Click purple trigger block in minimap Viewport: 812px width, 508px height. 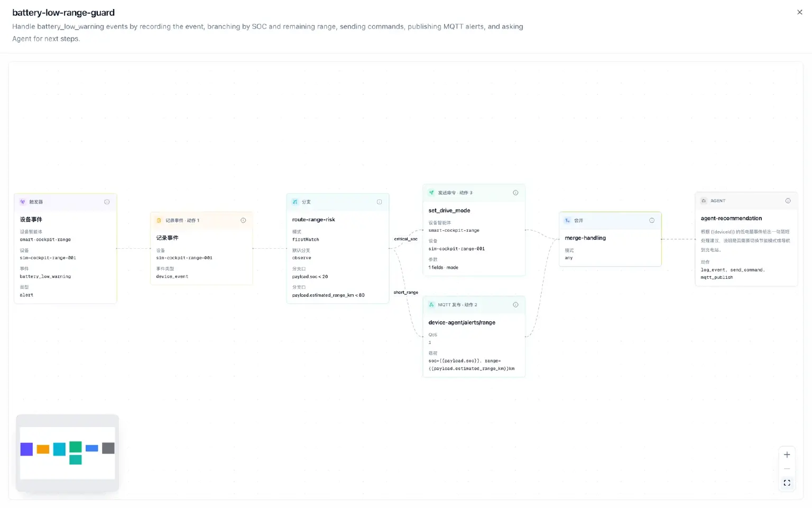(x=26, y=449)
